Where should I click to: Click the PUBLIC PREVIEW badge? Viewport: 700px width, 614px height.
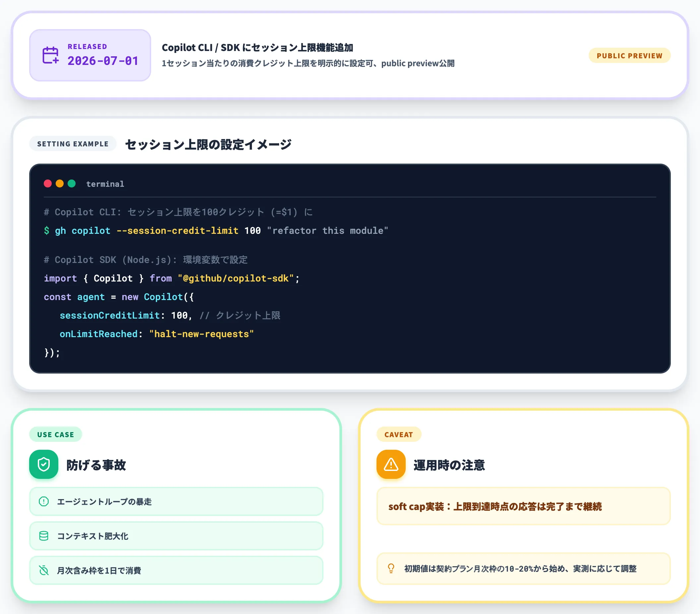coord(629,55)
